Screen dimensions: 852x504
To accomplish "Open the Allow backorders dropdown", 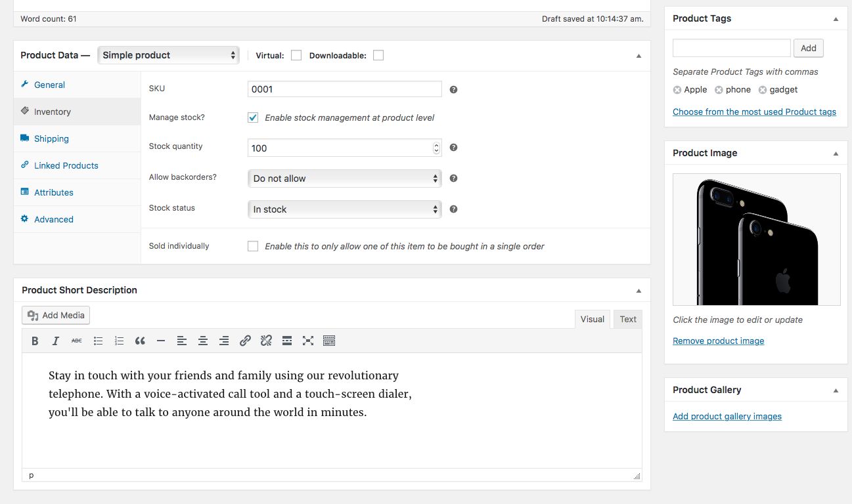I will [345, 178].
